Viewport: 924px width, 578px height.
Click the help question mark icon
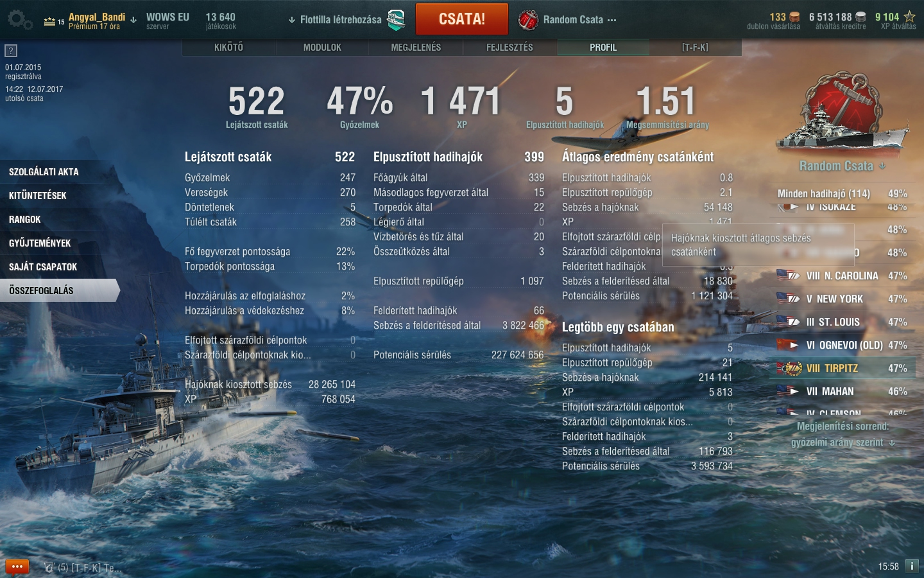(x=11, y=51)
